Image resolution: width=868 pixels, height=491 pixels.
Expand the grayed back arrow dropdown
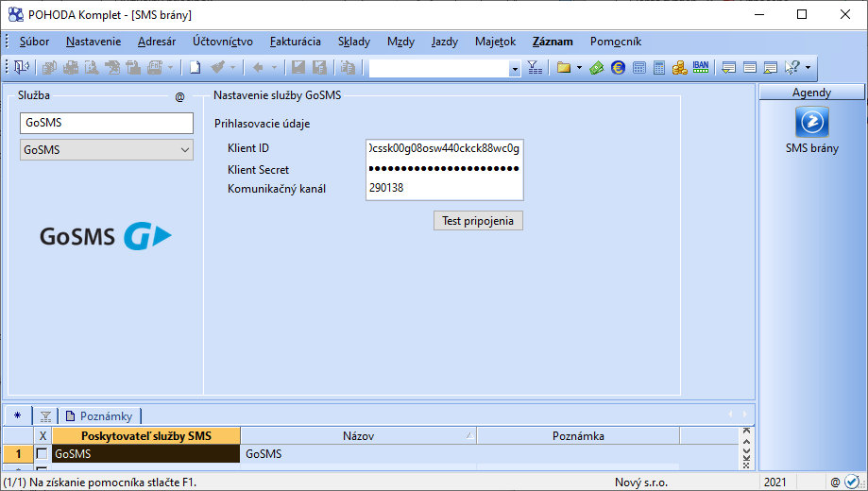(x=274, y=68)
